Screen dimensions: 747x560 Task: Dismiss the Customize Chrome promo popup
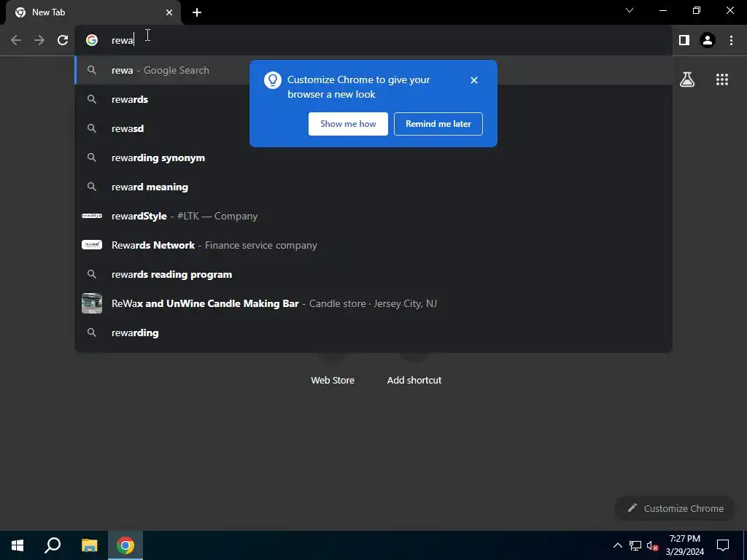474,80
